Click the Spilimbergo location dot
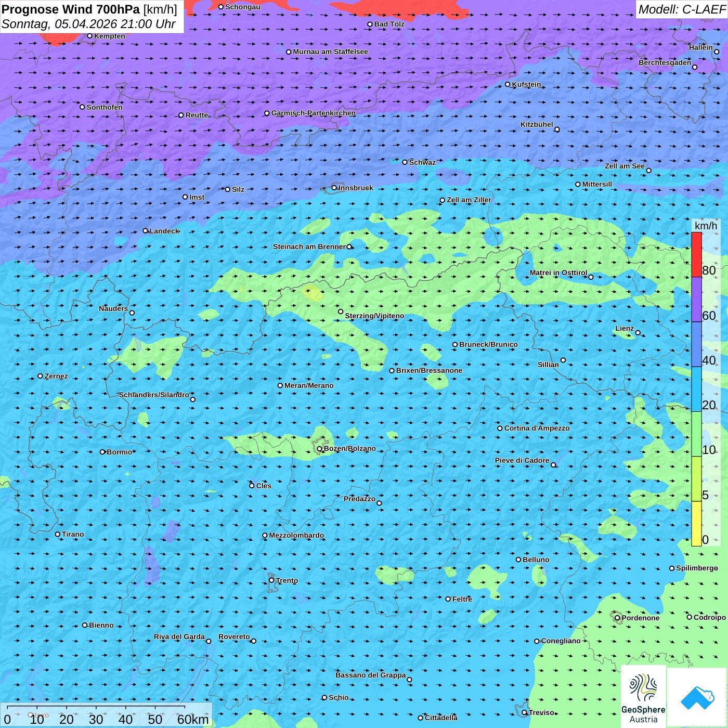Screen dimensions: 728x728 672,568
